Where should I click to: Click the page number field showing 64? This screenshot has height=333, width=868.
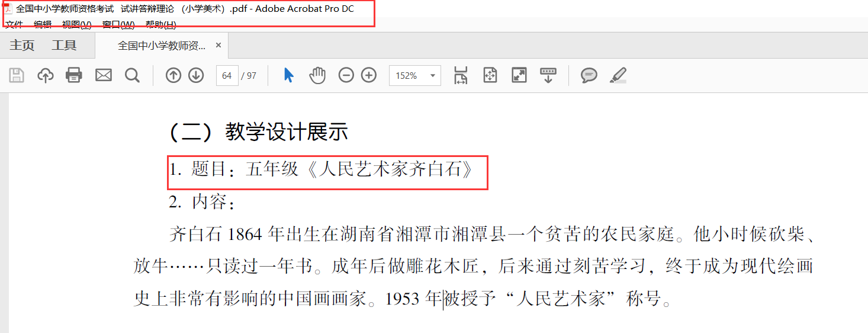click(227, 76)
